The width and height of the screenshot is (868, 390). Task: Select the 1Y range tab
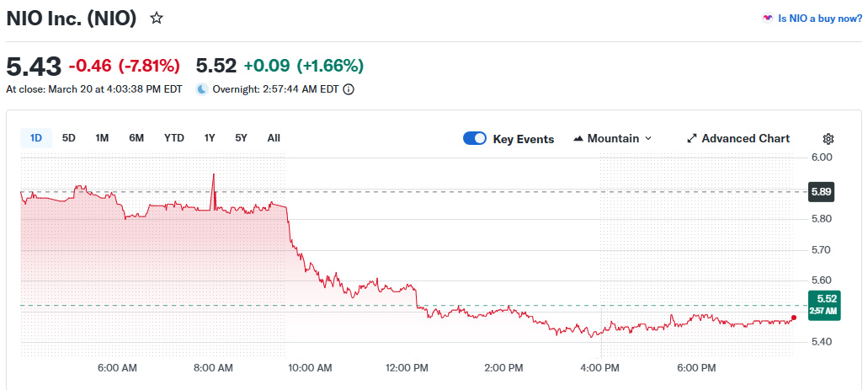point(210,138)
